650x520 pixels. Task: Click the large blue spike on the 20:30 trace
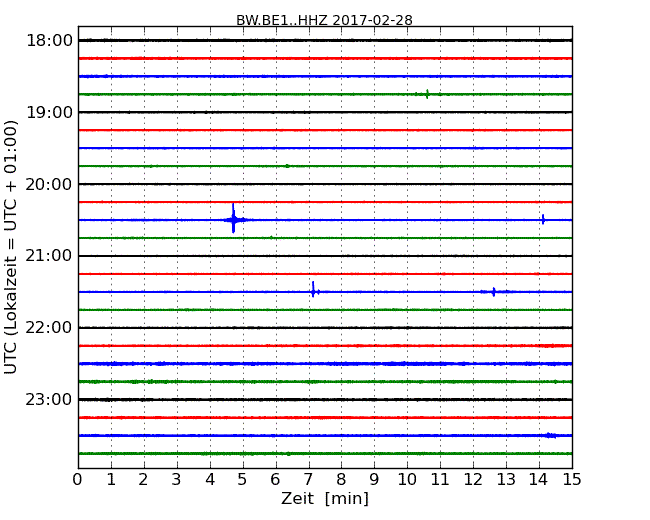point(234,219)
